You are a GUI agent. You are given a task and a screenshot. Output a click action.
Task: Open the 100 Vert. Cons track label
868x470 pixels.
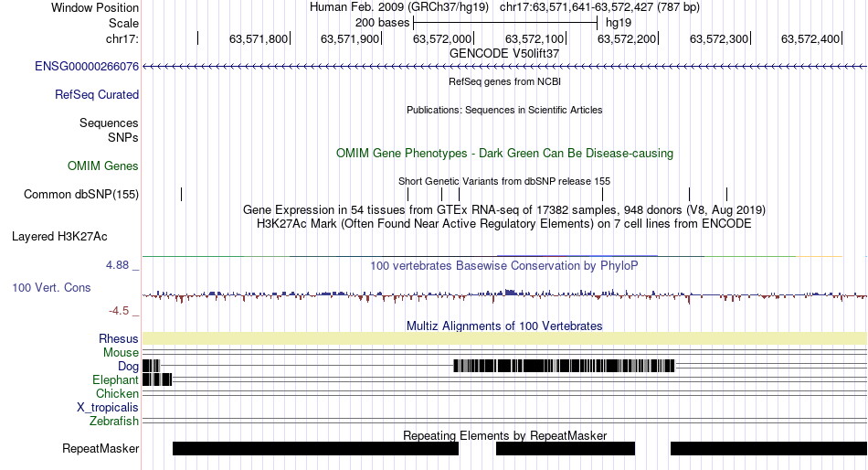[x=51, y=288]
